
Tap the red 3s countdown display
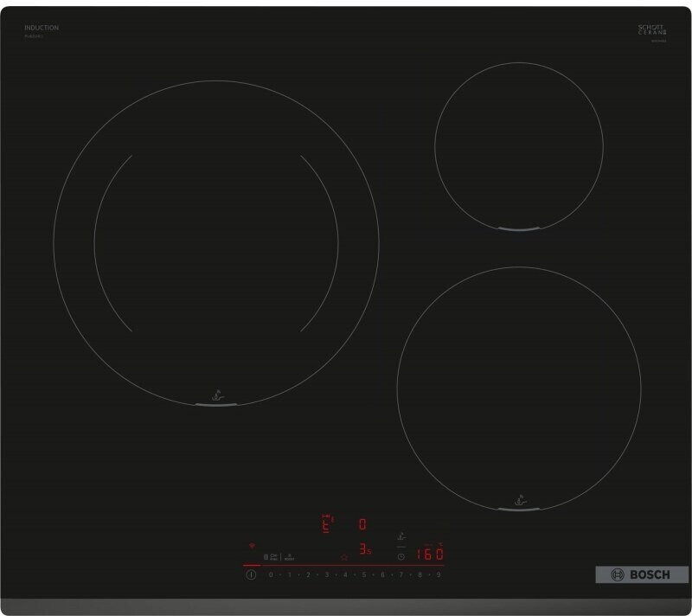pyautogui.click(x=365, y=551)
